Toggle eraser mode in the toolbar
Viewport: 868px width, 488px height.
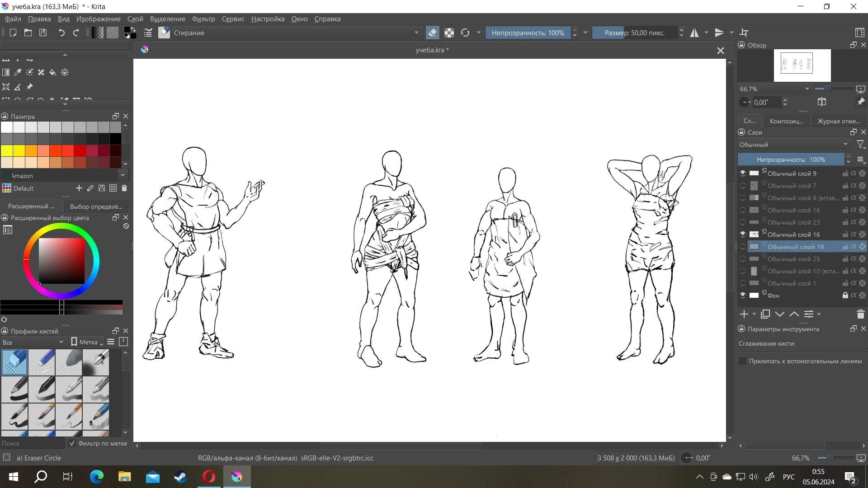click(x=432, y=33)
